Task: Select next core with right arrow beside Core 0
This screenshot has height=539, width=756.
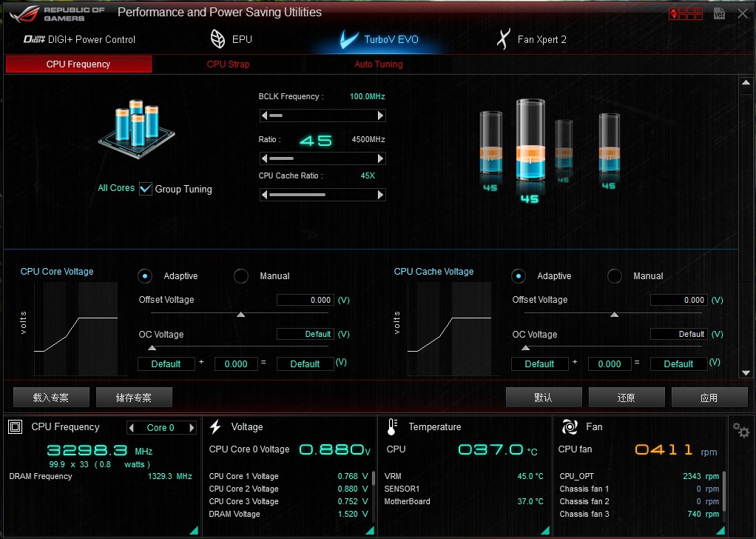Action: (x=192, y=427)
